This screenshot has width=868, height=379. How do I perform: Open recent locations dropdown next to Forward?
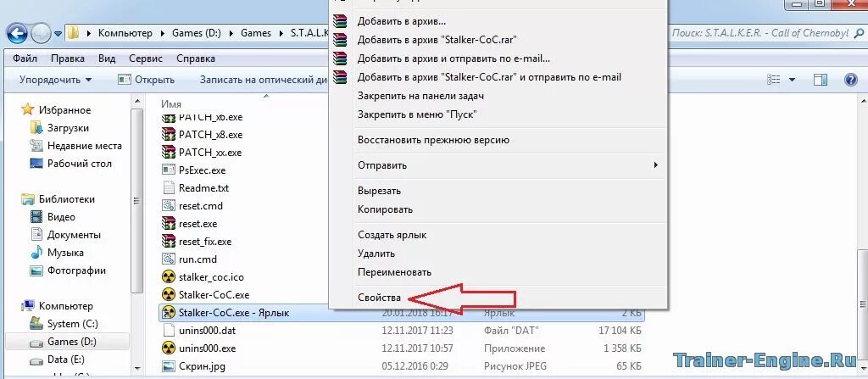[x=58, y=34]
